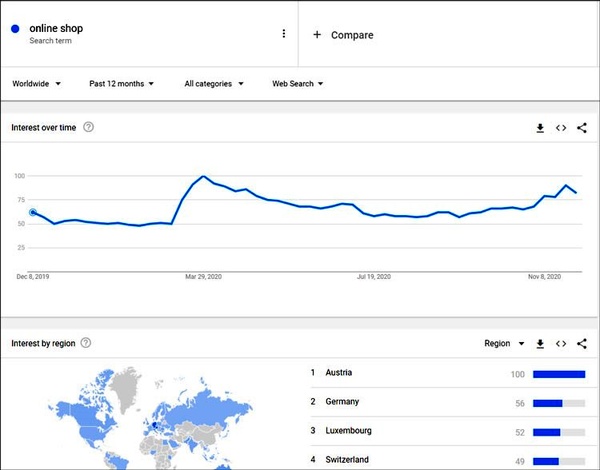Download the Interest by region data
Image resolution: width=600 pixels, height=470 pixels.
point(540,344)
